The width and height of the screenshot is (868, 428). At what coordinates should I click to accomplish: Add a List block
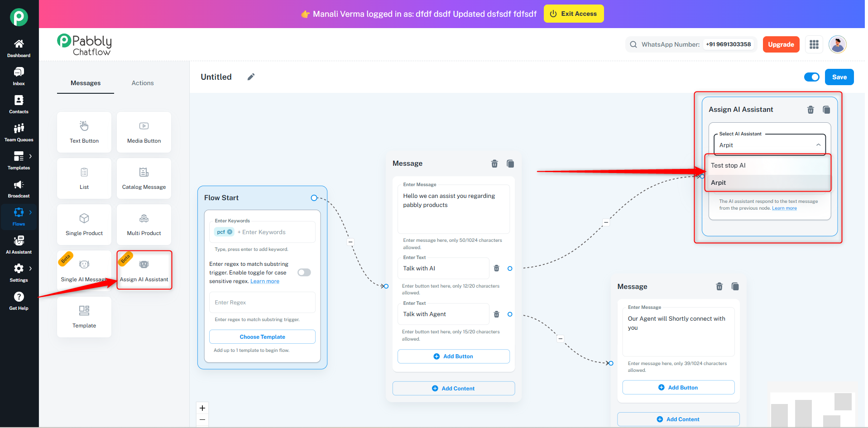click(x=84, y=178)
